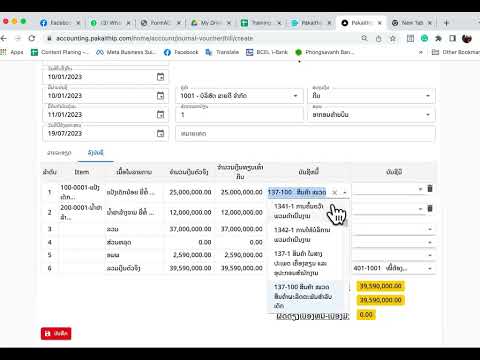Click the 12,000,000.00 actual amount in row 2

coord(190,212)
